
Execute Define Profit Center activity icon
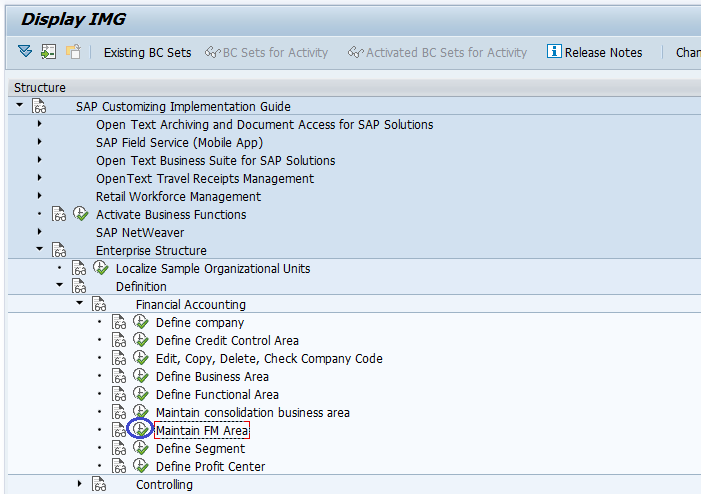point(141,466)
